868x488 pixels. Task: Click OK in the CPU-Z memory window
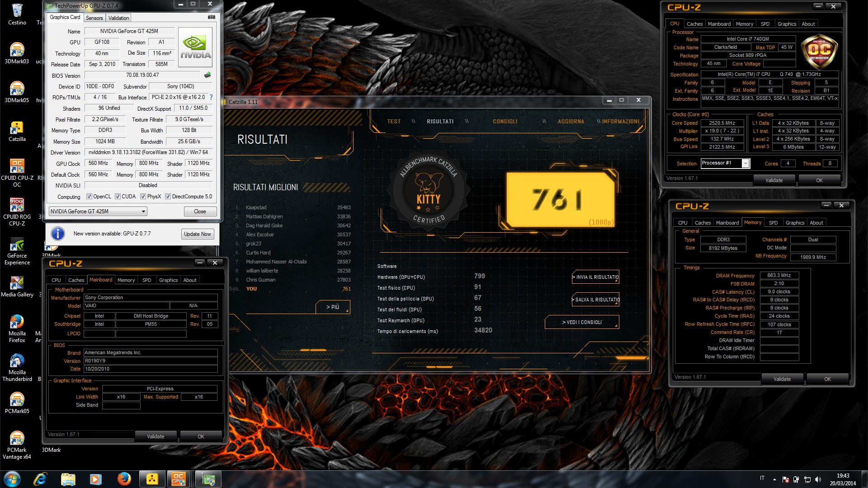(827, 379)
